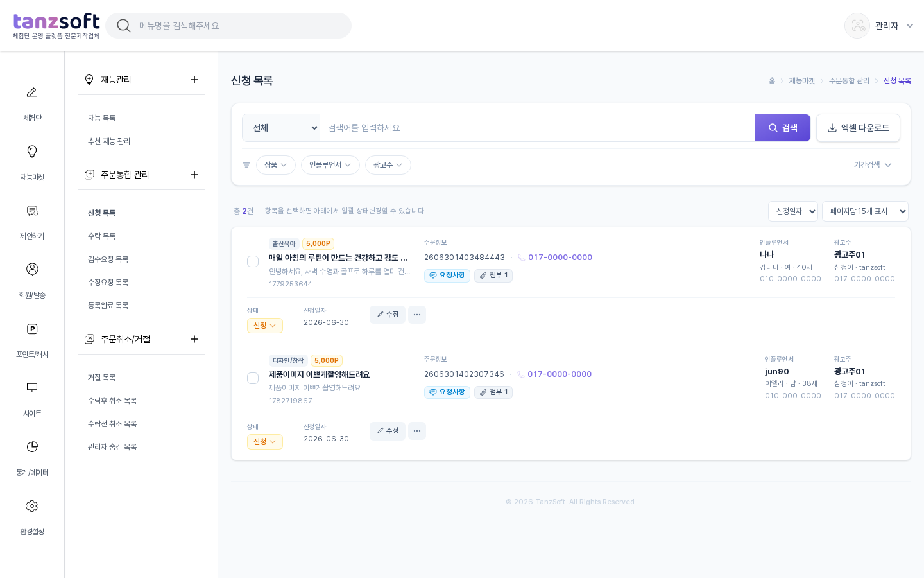Go to 거절 목록 menu
Image resolution: width=924 pixels, height=578 pixels.
tap(102, 378)
